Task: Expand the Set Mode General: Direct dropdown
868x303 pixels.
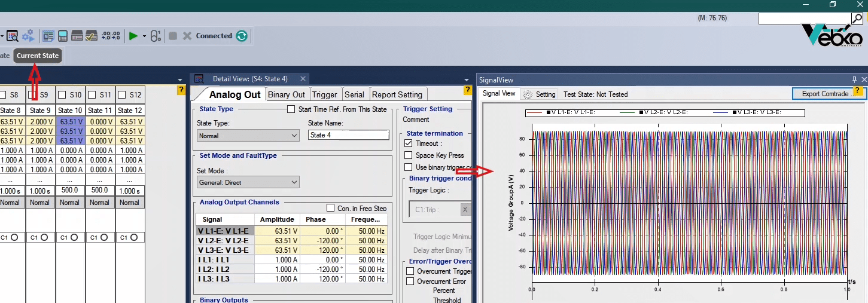Action: click(248, 182)
